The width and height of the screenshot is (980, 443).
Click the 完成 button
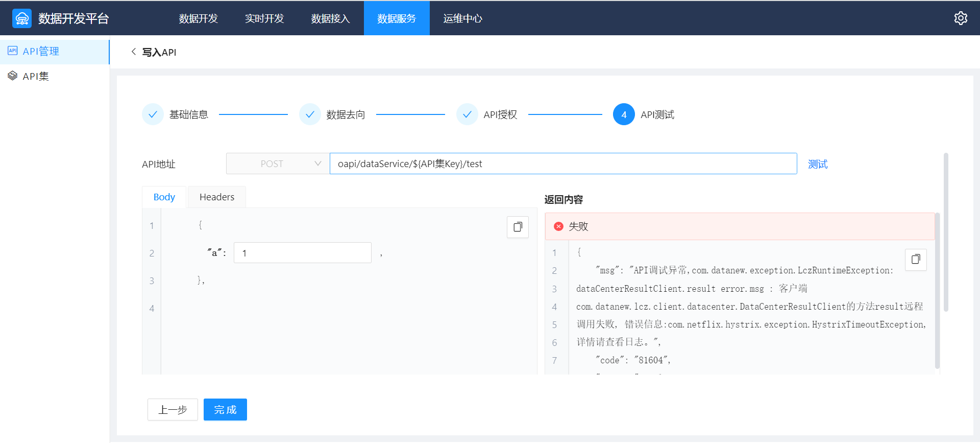coord(225,410)
